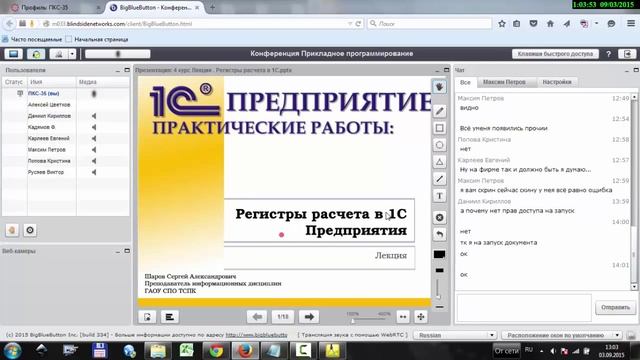
Task: Select the circle shape tool
Action: pos(440,145)
